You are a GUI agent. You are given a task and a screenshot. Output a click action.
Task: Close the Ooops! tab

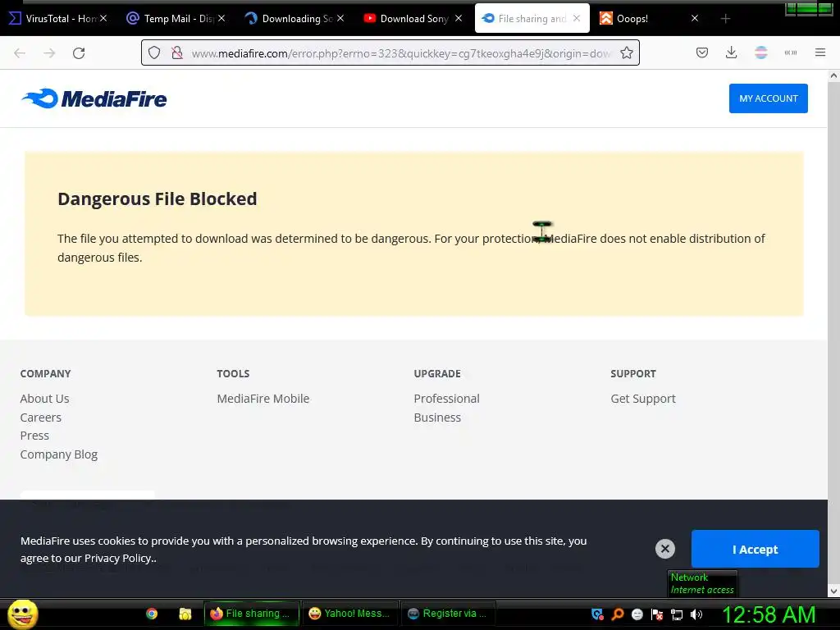coord(695,18)
